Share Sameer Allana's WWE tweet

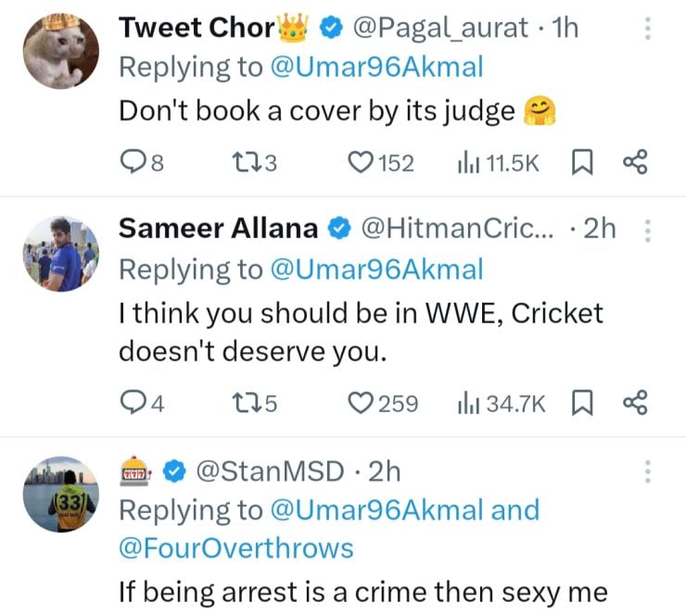(634, 403)
